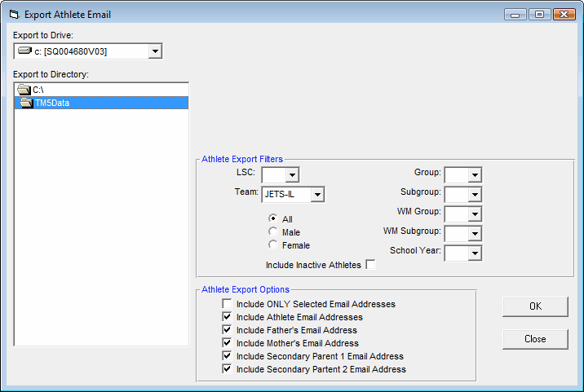Select the All gender radio button
The image size is (584, 392).
click(x=273, y=218)
